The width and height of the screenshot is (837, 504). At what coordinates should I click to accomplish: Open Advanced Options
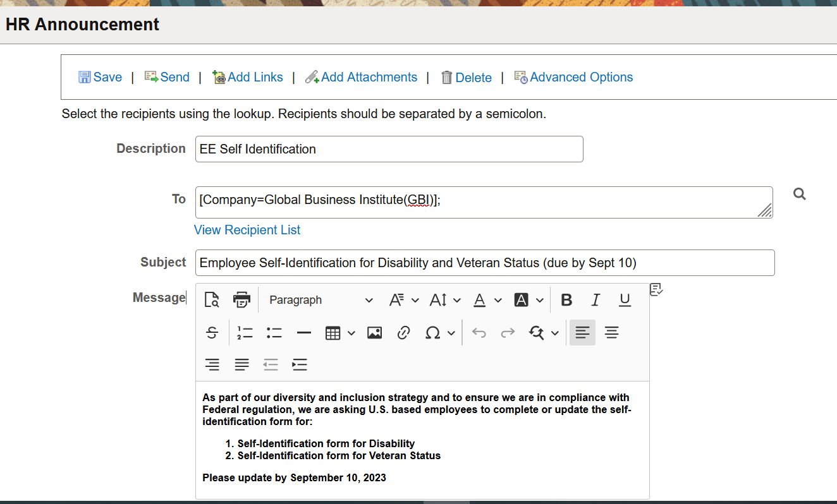click(x=573, y=77)
